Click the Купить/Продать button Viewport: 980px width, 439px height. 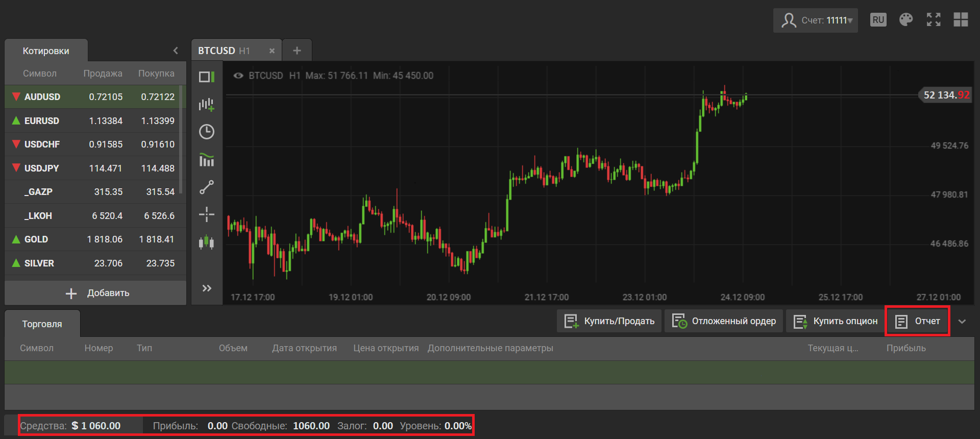click(609, 321)
